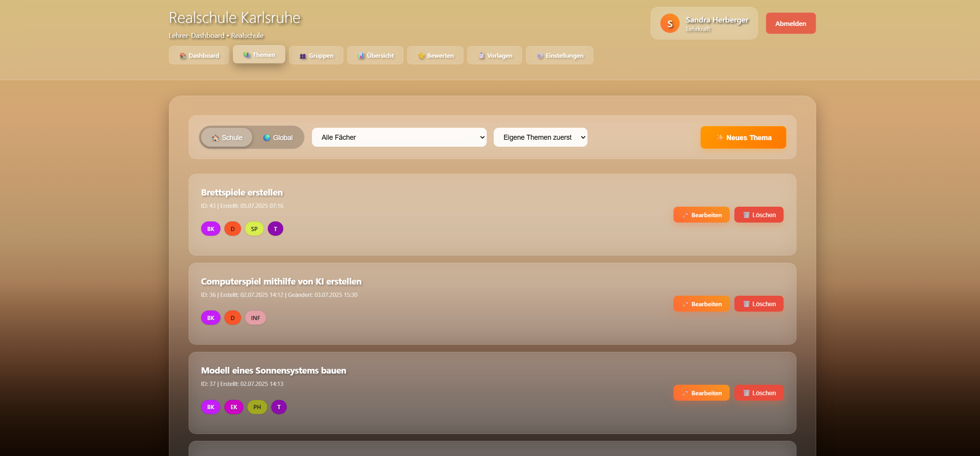Select the PH badge on Modell eines Sonnensystems
The image size is (980, 456).
tap(257, 407)
